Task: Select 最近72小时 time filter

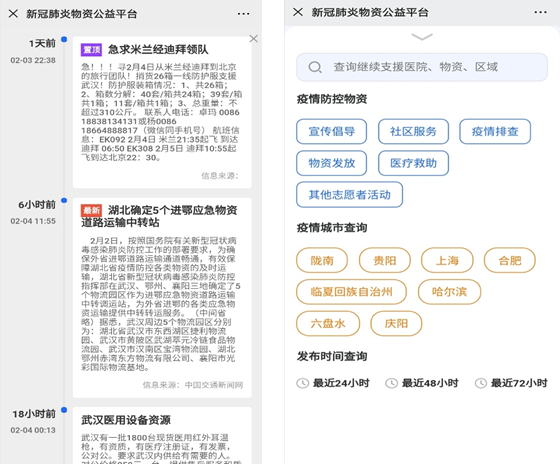Action: 511,383
